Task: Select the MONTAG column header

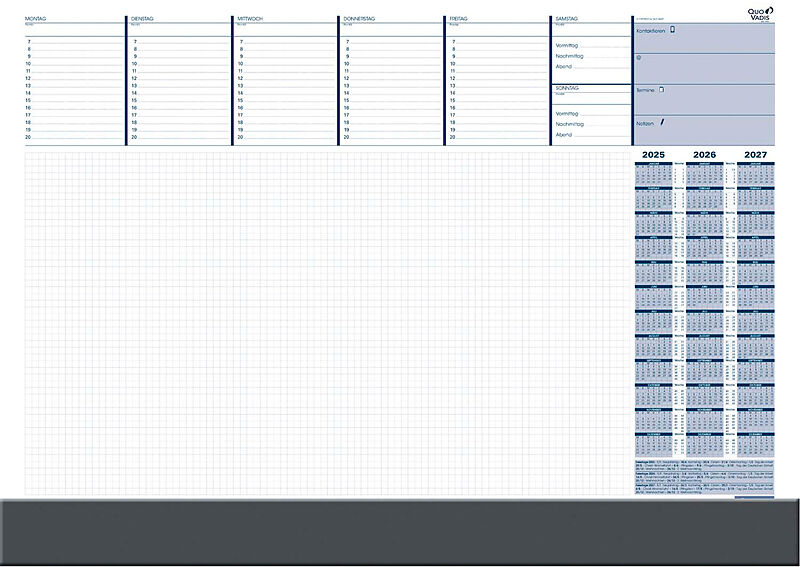Action: tap(35, 19)
